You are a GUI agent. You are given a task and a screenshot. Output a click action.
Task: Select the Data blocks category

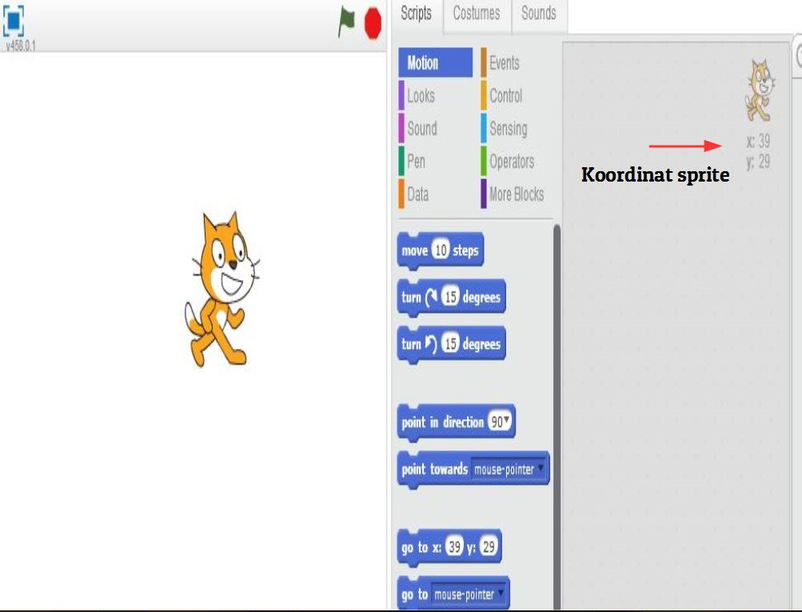pyautogui.click(x=417, y=195)
